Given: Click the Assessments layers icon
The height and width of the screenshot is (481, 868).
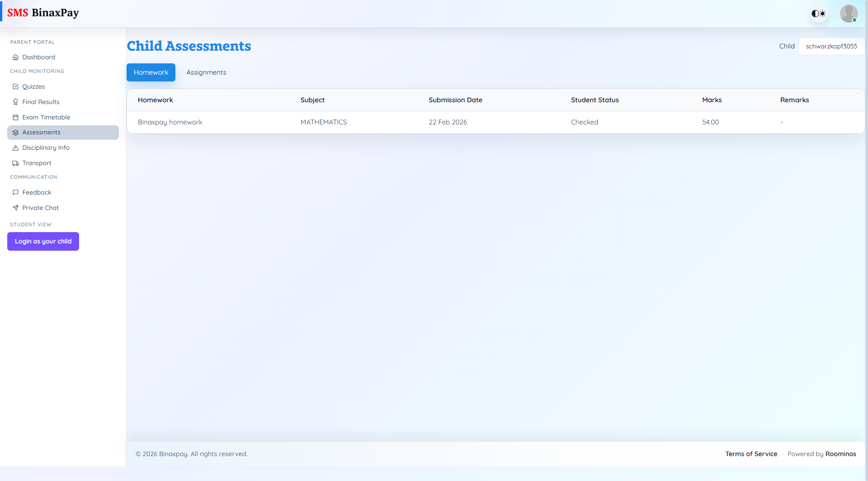Looking at the screenshot, I should point(15,132).
